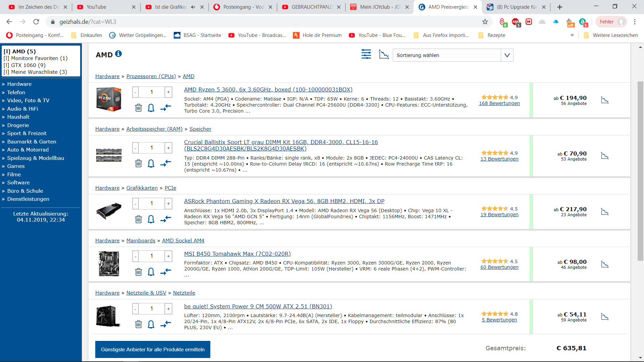Switch to the Pc Upgrade browser tab
The width and height of the screenshot is (644, 362).
[517, 7]
